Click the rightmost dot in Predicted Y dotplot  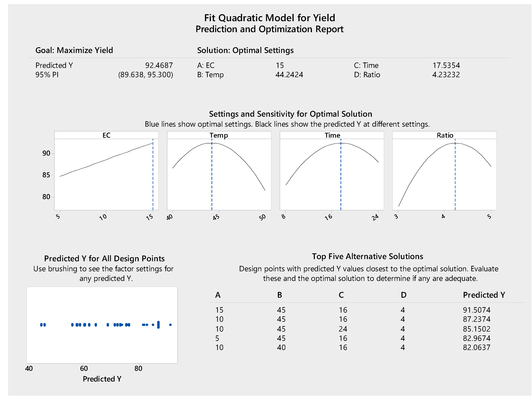(170, 325)
